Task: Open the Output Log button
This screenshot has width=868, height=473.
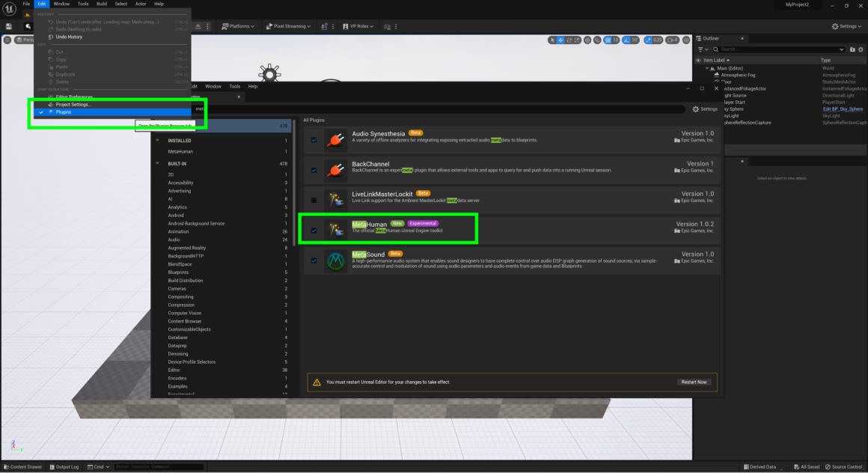Action: point(64,467)
